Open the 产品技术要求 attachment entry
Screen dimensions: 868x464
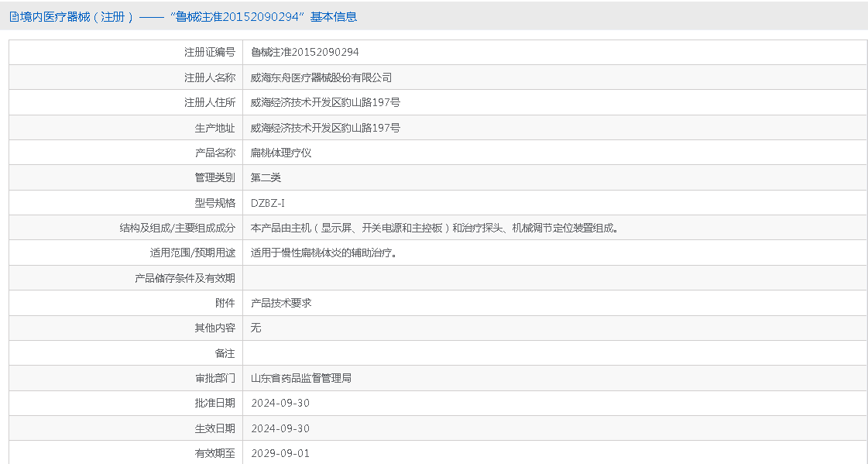[280, 304]
